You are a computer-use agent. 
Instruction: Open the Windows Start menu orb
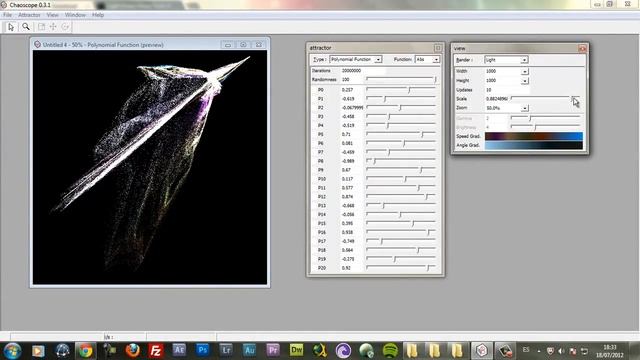pyautogui.click(x=12, y=351)
